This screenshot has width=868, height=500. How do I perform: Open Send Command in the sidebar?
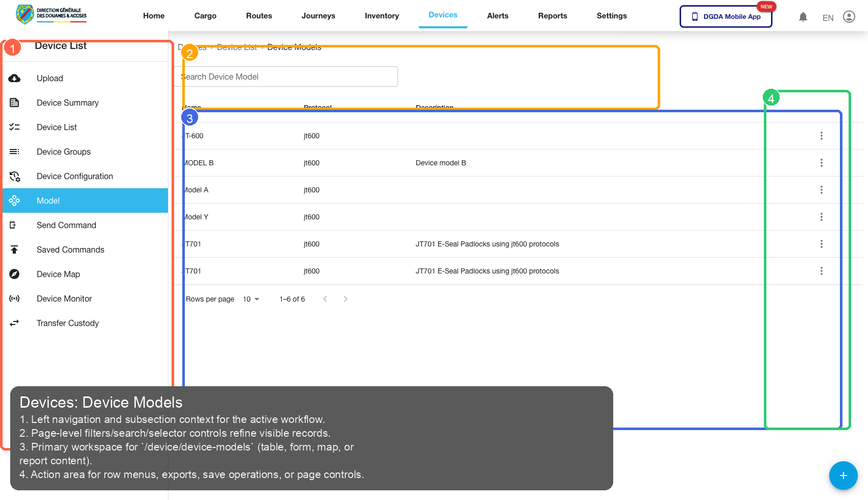(x=66, y=225)
